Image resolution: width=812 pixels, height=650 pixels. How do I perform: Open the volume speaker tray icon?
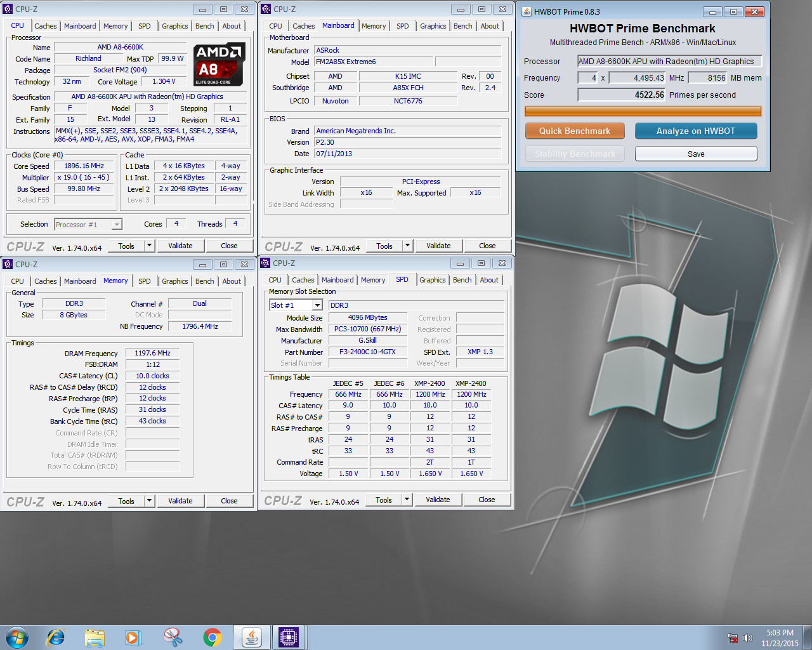[747, 638]
